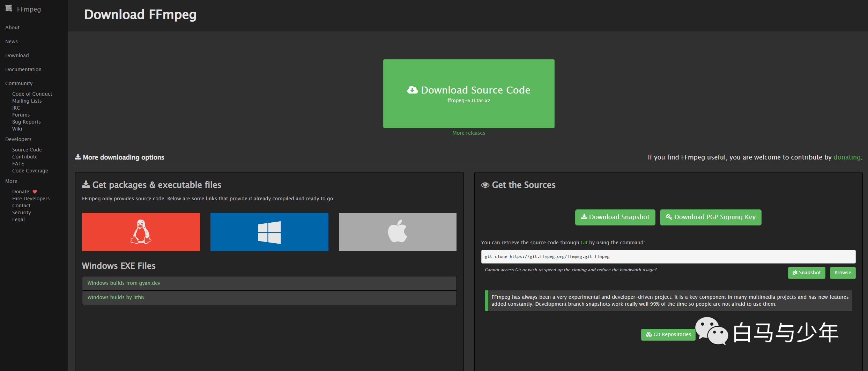Go to Documentation in the sidebar menu
The width and height of the screenshot is (868, 371).
(23, 69)
